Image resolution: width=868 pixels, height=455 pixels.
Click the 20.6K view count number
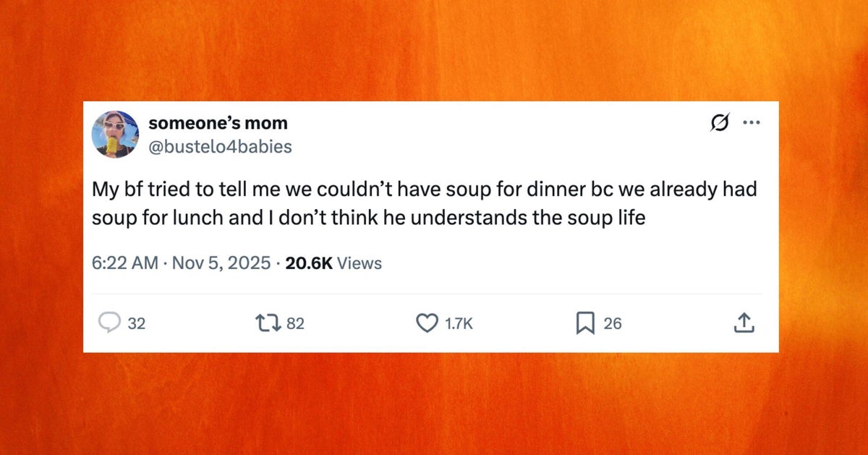309,263
